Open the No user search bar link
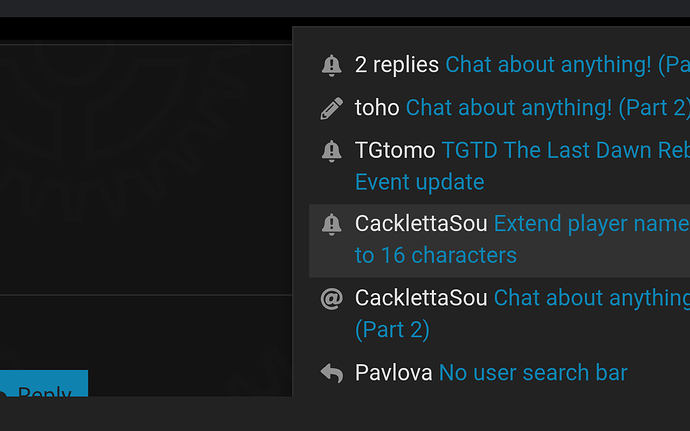The image size is (690, 431). [533, 373]
